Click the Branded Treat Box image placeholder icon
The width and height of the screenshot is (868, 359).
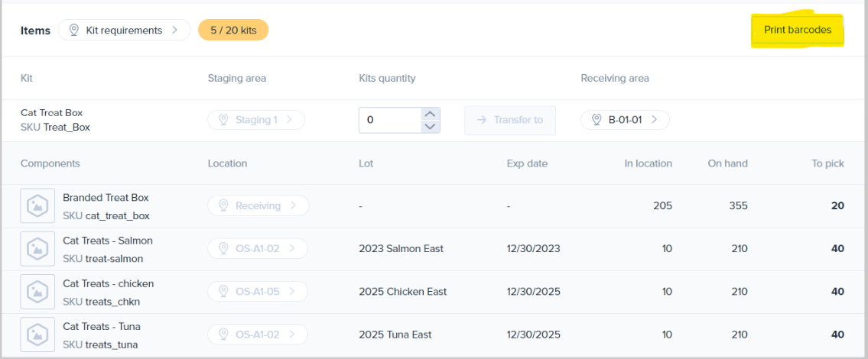tap(37, 205)
